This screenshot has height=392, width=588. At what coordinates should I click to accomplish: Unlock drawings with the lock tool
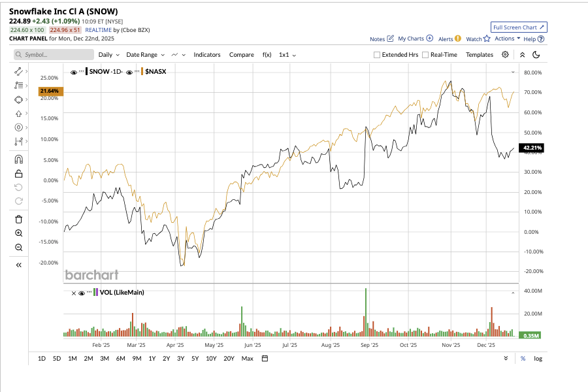click(18, 173)
